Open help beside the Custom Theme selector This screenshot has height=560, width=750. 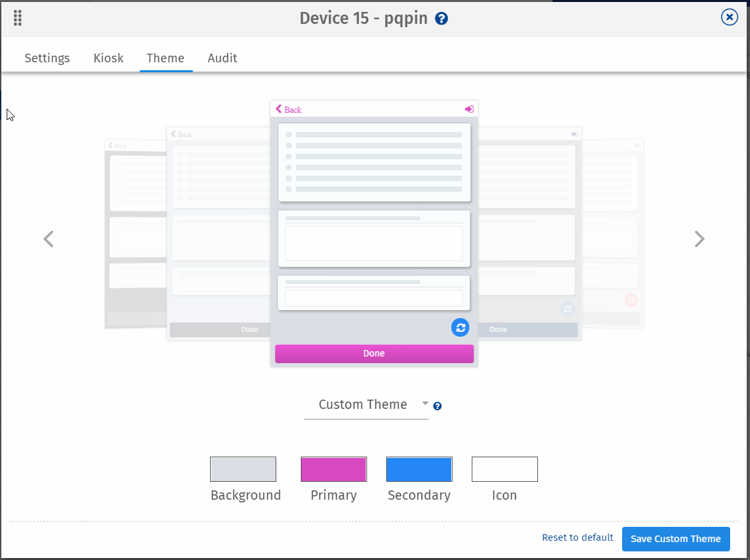coord(438,406)
